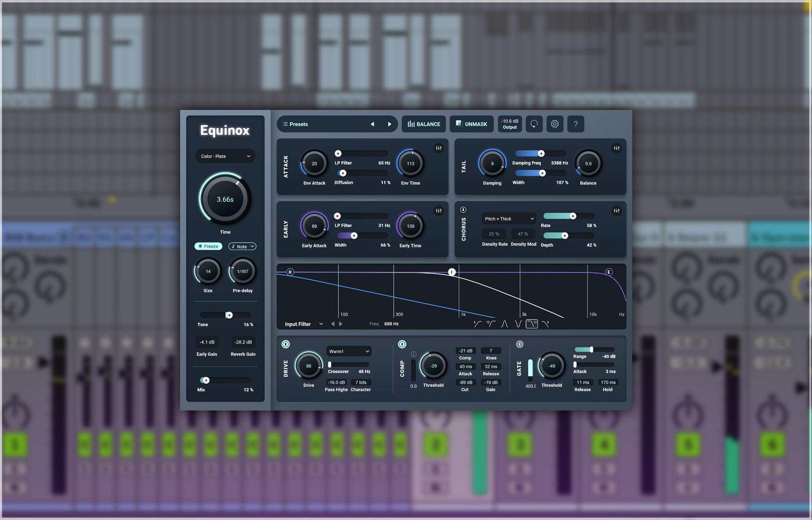Select the 6 dB high-pass filter shape
The width and height of the screenshot is (812, 520).
click(477, 324)
